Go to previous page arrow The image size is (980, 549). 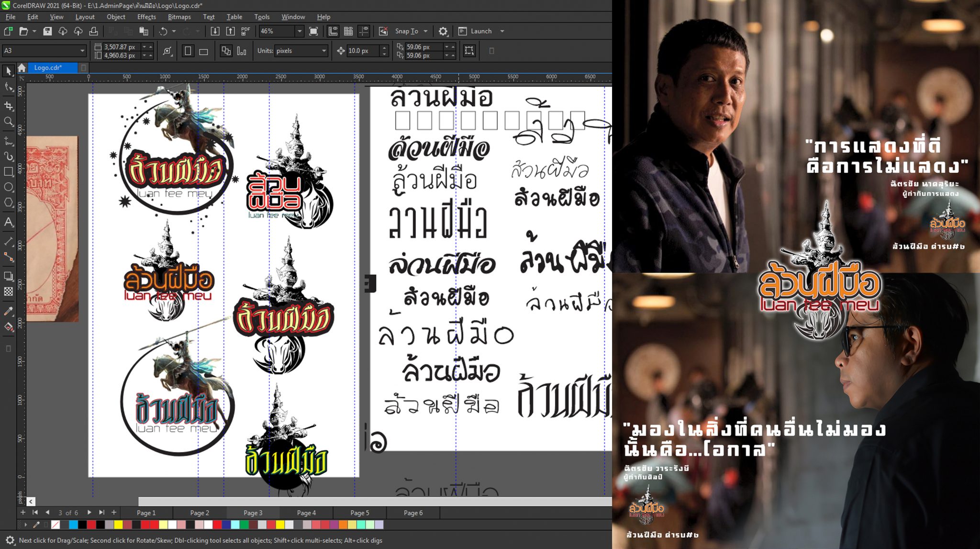(x=47, y=512)
